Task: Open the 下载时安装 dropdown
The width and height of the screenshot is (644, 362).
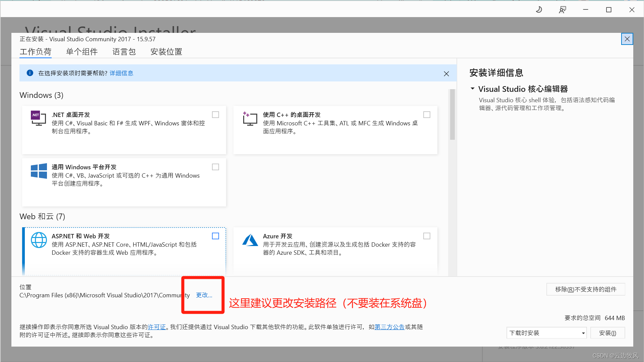Action: 546,333
